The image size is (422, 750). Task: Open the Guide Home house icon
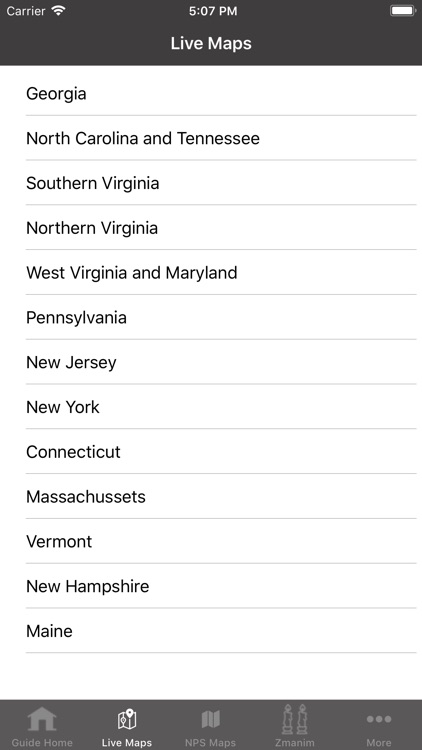point(42,719)
